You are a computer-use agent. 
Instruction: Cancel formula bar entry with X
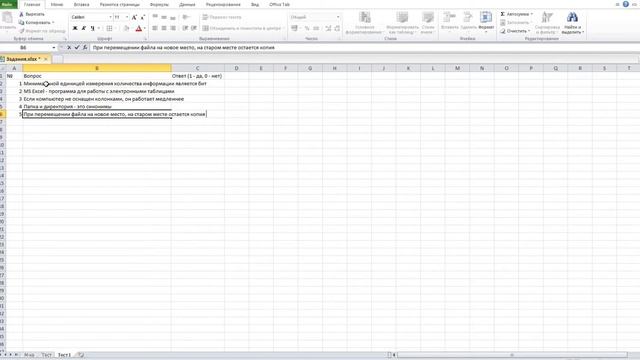(x=69, y=48)
